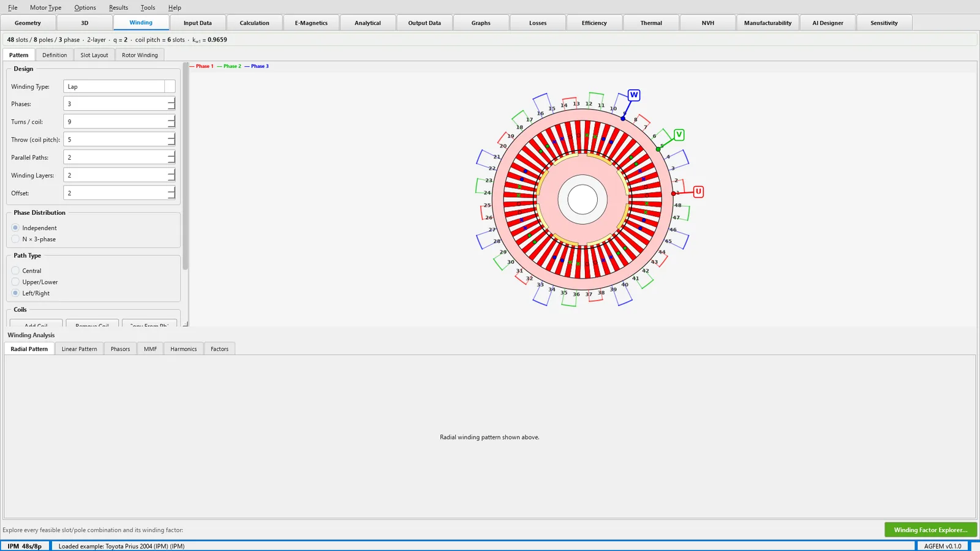Click the rotor shaft center circle

point(582,199)
